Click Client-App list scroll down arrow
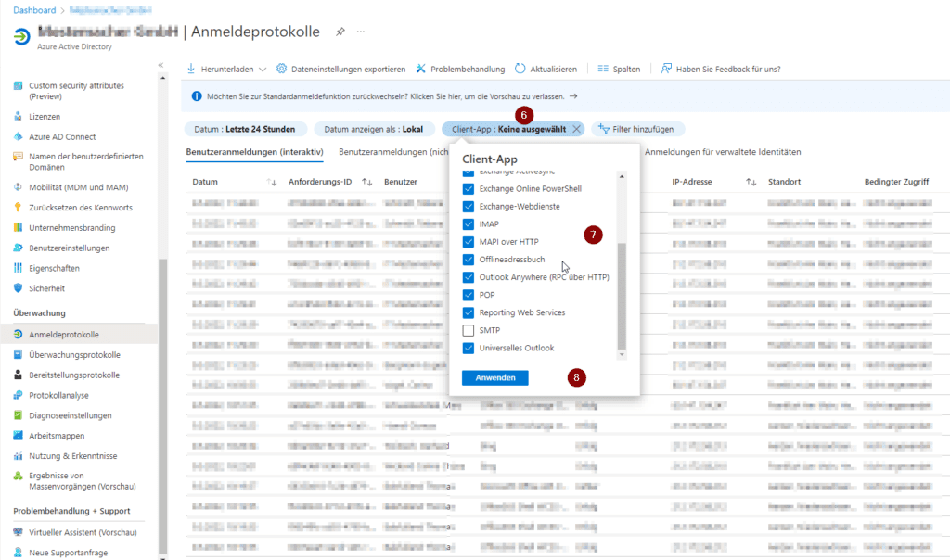This screenshot has width=950, height=560. pyautogui.click(x=622, y=355)
